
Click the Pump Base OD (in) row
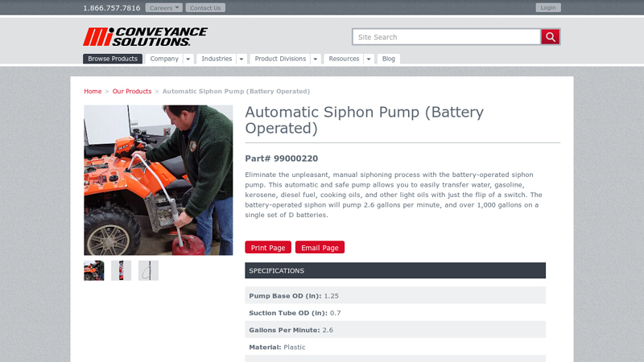(395, 295)
